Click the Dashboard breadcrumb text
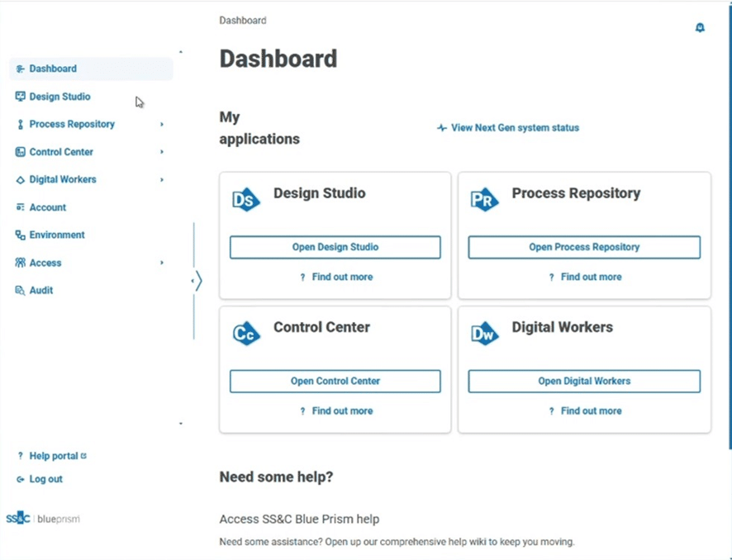Viewport: 732px width, 560px height. (243, 21)
